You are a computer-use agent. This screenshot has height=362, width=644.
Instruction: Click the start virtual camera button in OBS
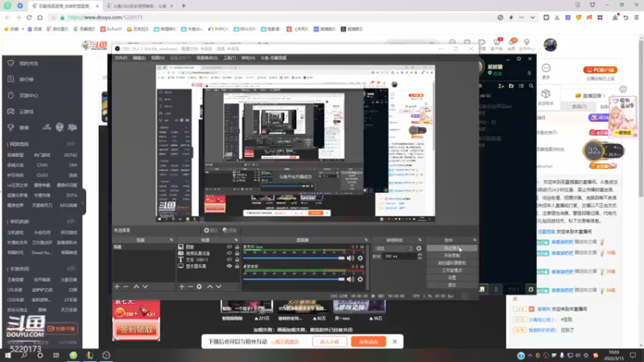(x=452, y=263)
